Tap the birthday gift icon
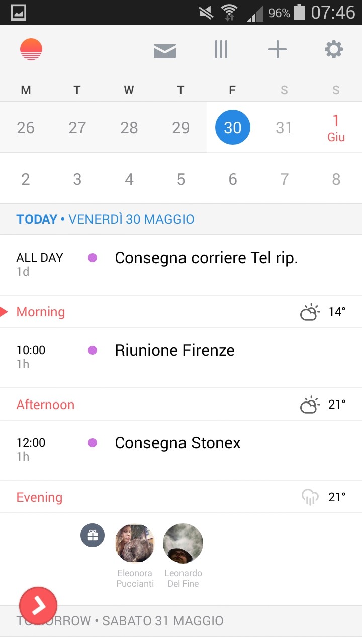 pyautogui.click(x=93, y=535)
